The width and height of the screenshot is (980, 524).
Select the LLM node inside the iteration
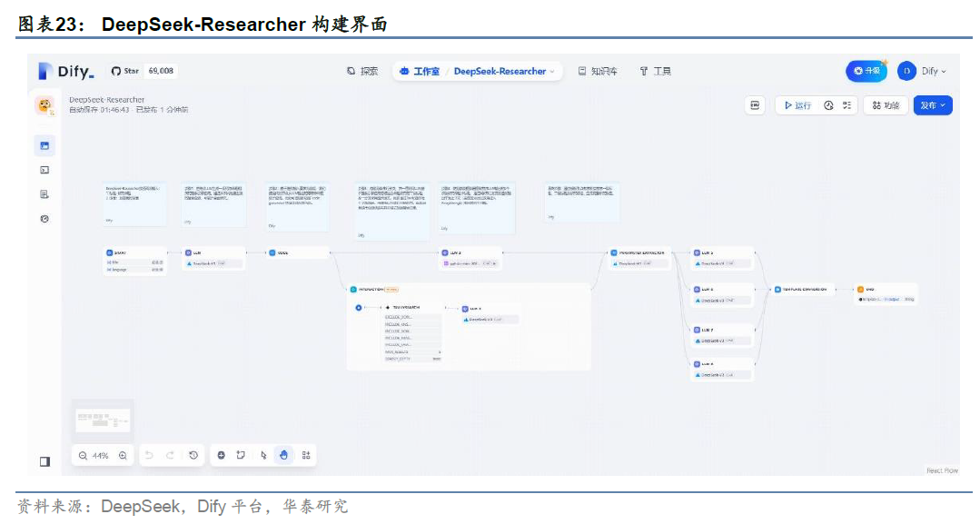coord(490,314)
